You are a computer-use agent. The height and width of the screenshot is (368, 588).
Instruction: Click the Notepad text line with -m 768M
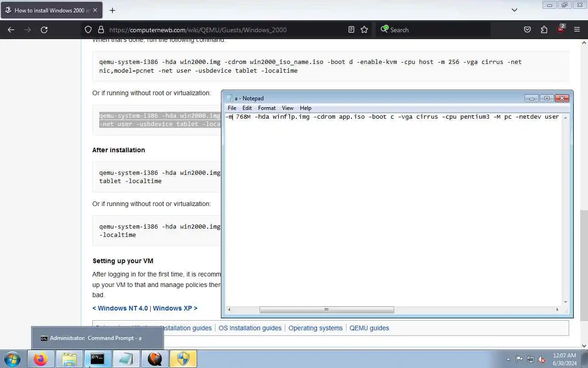[x=392, y=117]
